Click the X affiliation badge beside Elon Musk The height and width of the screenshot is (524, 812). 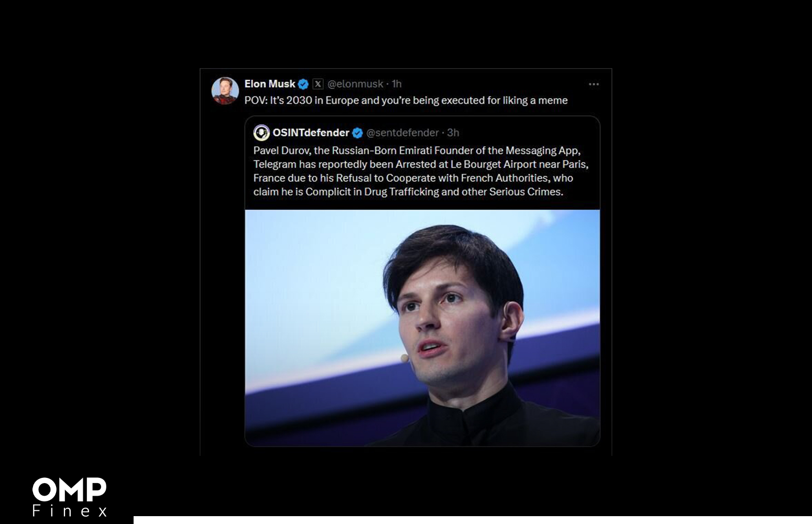(x=318, y=84)
